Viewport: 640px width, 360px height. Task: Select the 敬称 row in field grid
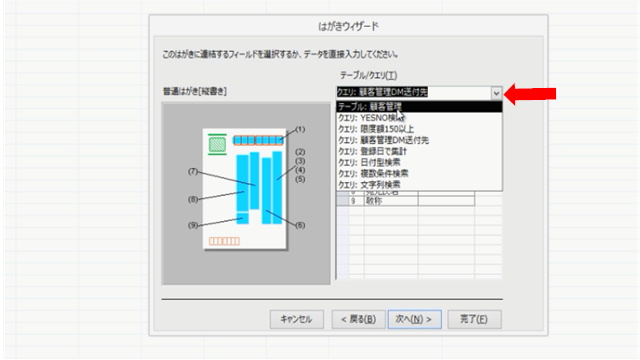click(405, 201)
